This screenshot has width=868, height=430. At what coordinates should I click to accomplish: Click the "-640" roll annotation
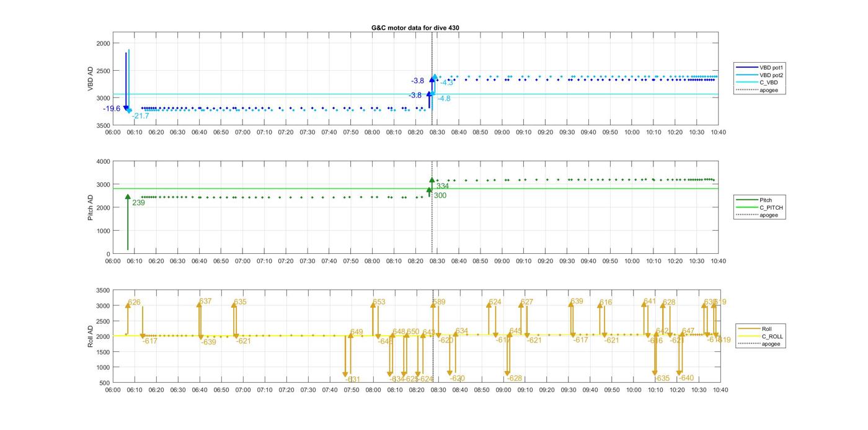(x=686, y=378)
